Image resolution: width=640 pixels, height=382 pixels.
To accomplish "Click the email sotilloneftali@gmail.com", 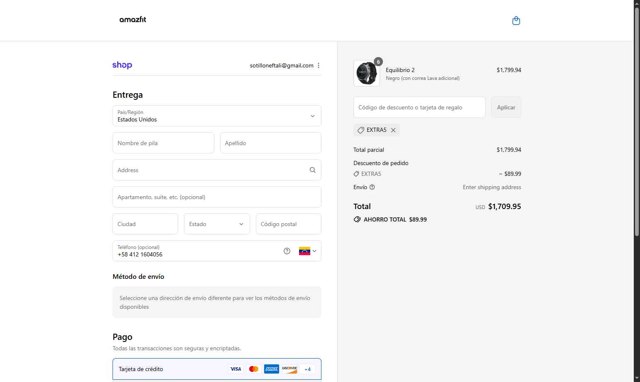I will point(281,65).
